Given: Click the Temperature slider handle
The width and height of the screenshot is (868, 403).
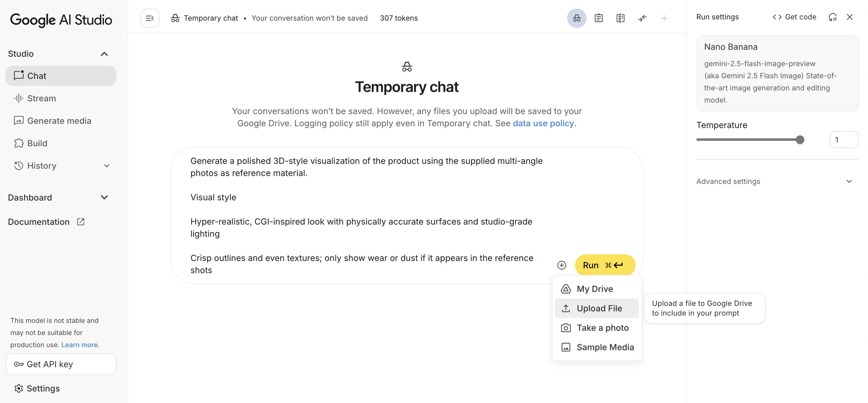Looking at the screenshot, I should (x=800, y=140).
